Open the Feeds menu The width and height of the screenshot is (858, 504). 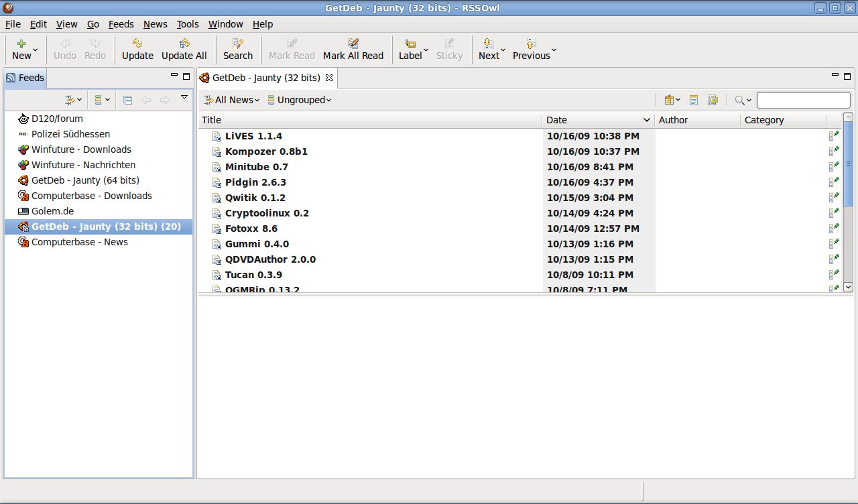tap(121, 24)
